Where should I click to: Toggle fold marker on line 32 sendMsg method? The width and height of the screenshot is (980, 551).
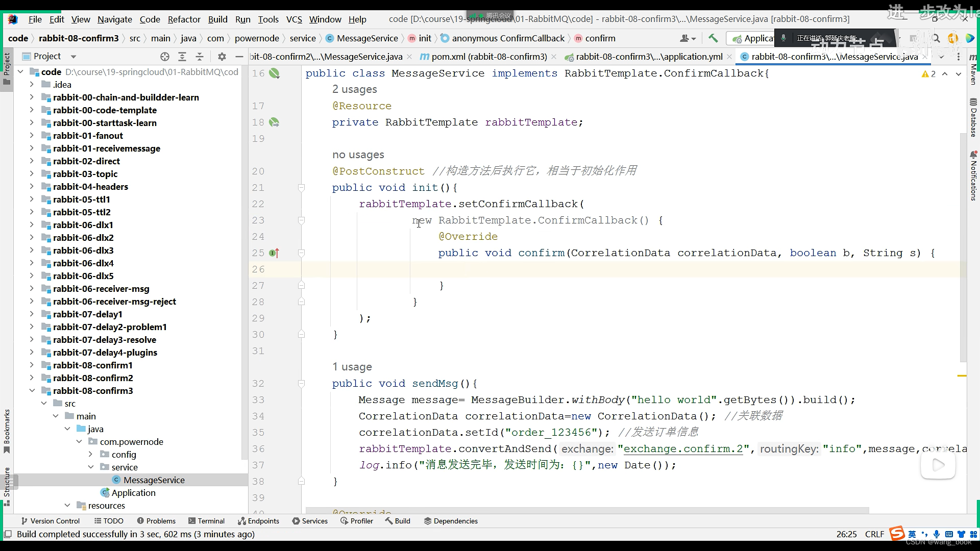(301, 384)
